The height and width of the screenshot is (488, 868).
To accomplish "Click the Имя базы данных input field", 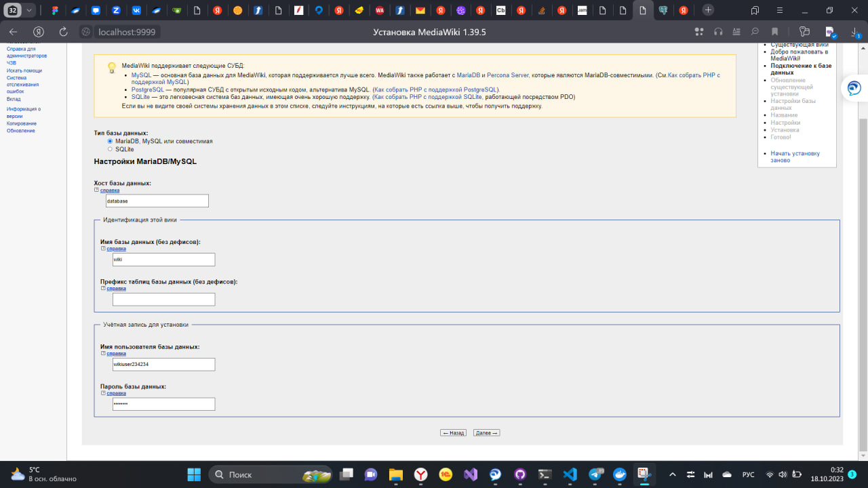I will 163,260.
